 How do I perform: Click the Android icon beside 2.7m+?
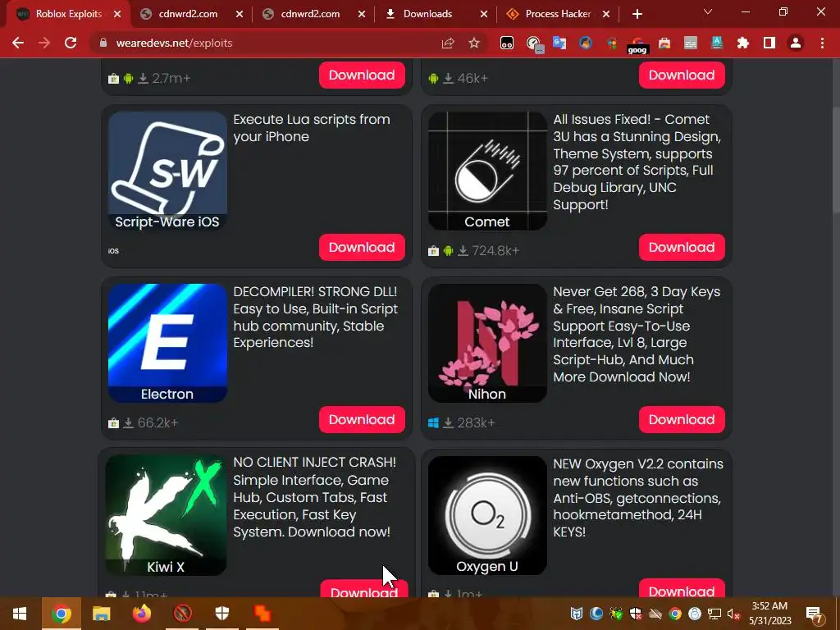[128, 79]
